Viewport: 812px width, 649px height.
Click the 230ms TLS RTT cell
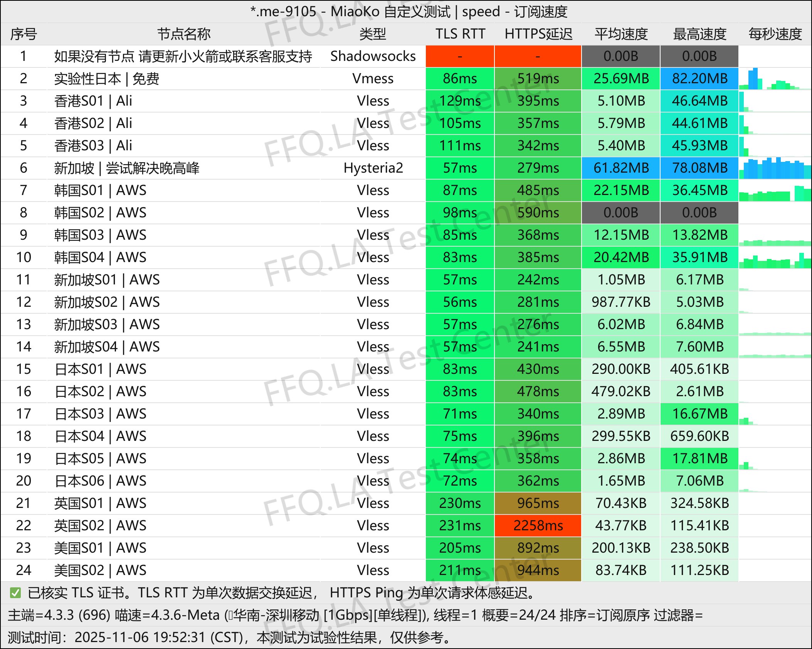[x=460, y=503]
